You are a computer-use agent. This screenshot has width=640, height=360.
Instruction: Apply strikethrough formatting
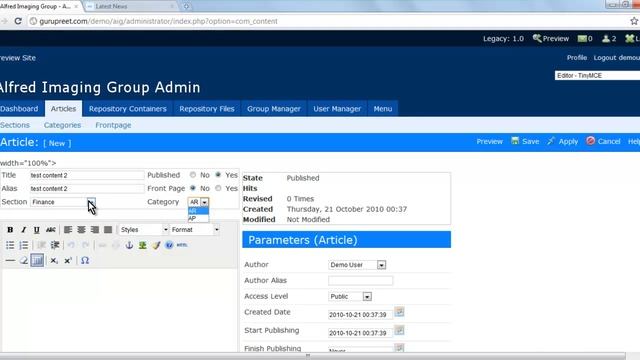[51, 230]
